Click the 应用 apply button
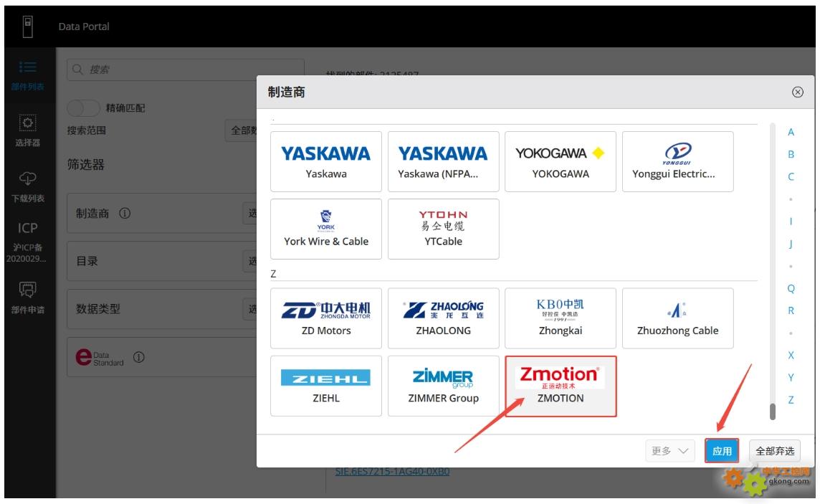The height and width of the screenshot is (504, 820). point(722,451)
